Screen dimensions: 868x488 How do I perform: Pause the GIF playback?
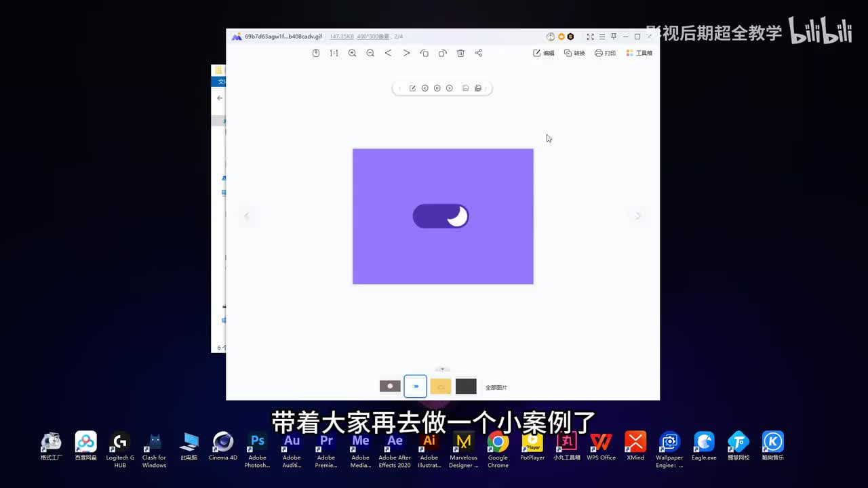437,88
